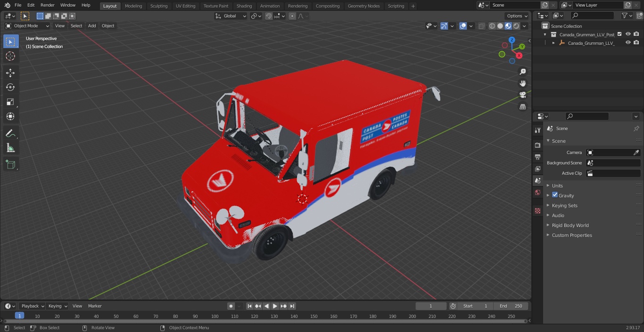Screen dimensions: 644x332
Task: Open the Object Mode dropdown
Action: click(x=27, y=26)
